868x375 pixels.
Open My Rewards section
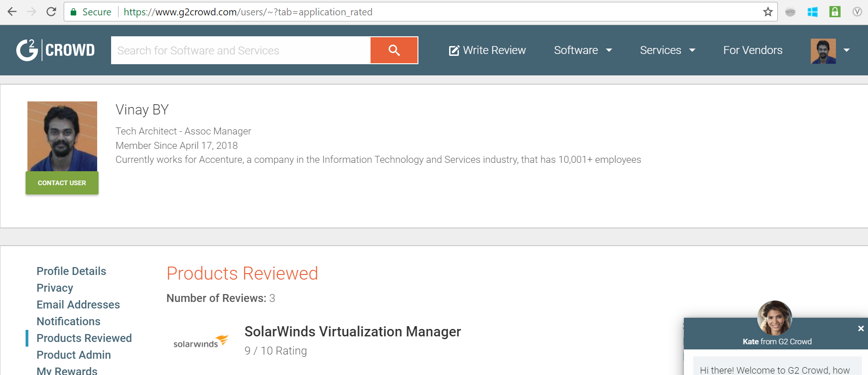[67, 371]
